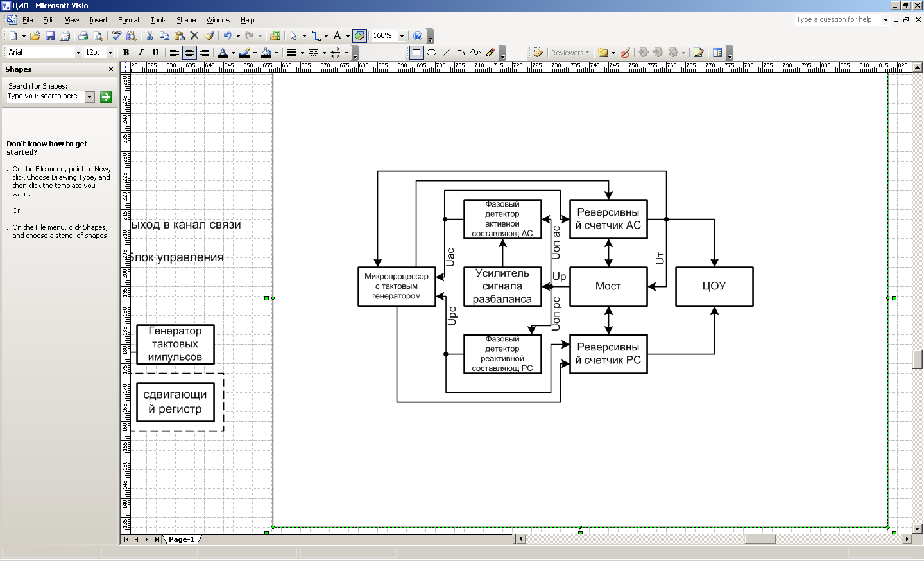924x561 pixels.
Task: Go to first page arrow in navigator
Action: pyautogui.click(x=126, y=539)
